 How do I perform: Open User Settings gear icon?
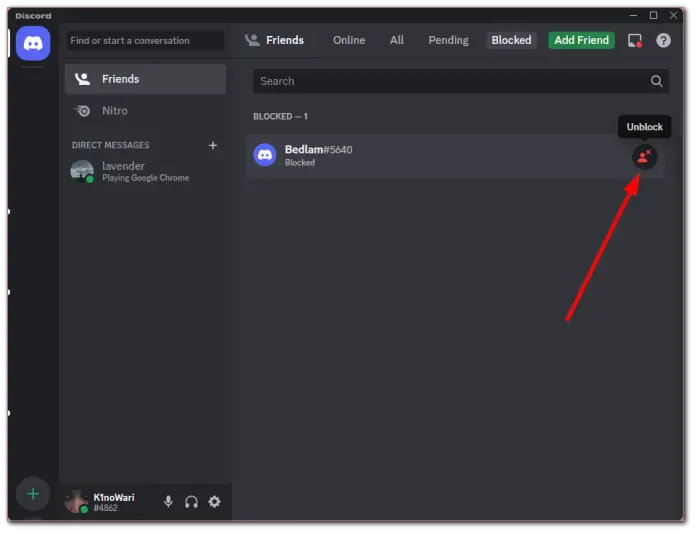[214, 502]
